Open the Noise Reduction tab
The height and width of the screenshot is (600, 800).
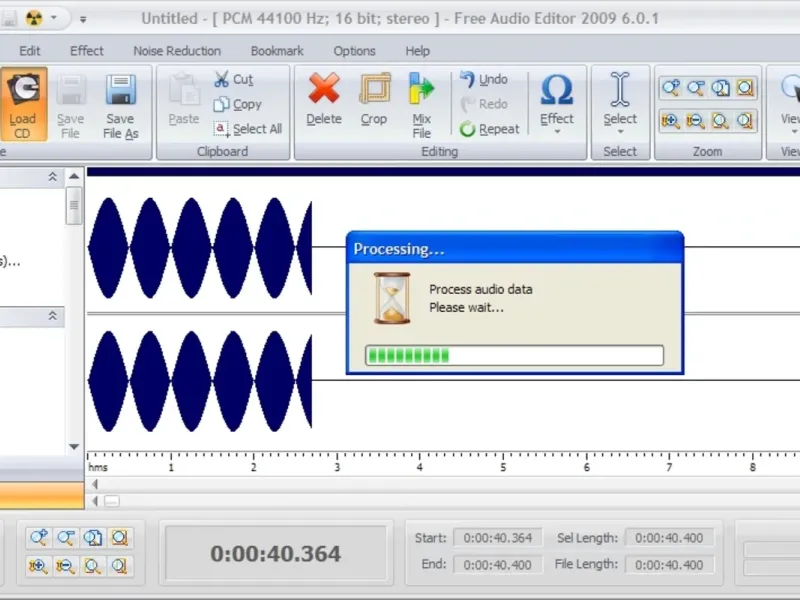click(177, 51)
